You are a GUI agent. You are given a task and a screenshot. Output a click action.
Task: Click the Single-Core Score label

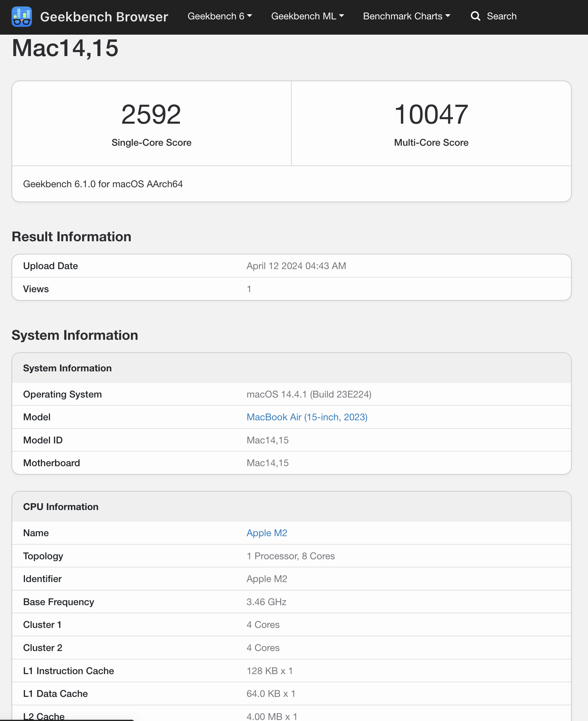pyautogui.click(x=151, y=142)
